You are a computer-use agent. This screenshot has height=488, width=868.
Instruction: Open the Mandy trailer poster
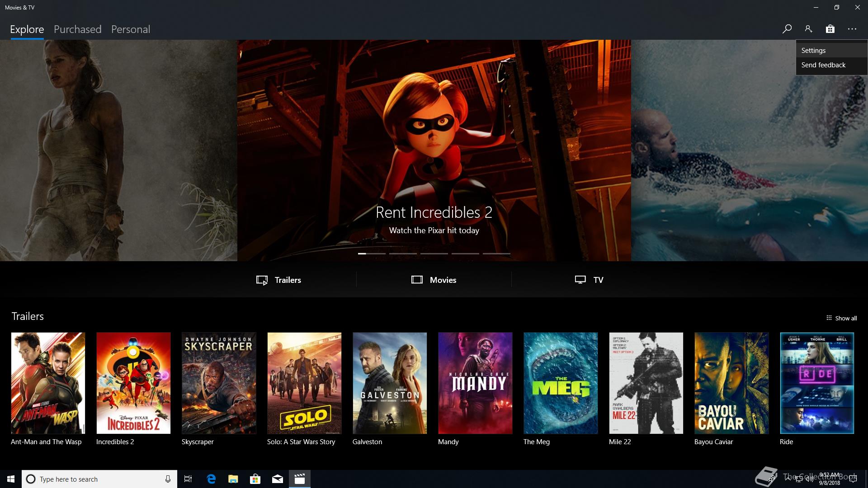coord(475,383)
